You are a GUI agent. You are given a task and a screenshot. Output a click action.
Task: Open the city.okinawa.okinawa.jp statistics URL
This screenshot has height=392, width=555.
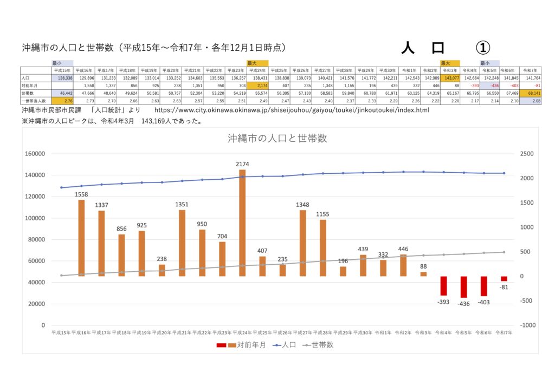(x=292, y=110)
